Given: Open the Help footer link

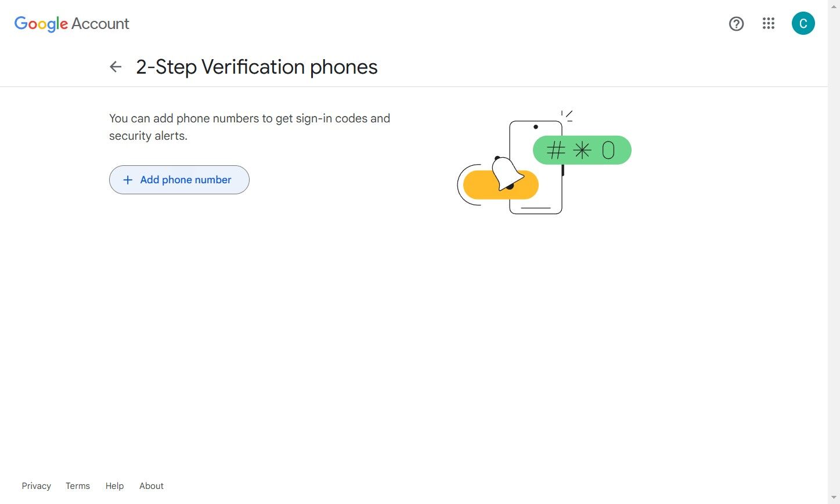Looking at the screenshot, I should (x=114, y=486).
